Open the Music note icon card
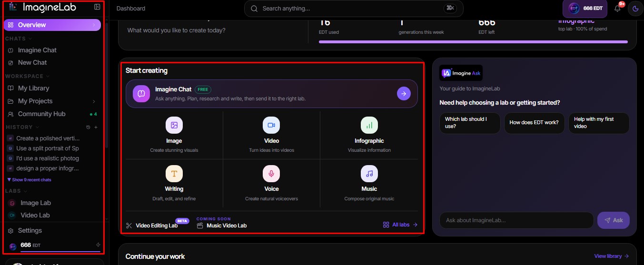This screenshot has height=265, width=644. (369, 174)
